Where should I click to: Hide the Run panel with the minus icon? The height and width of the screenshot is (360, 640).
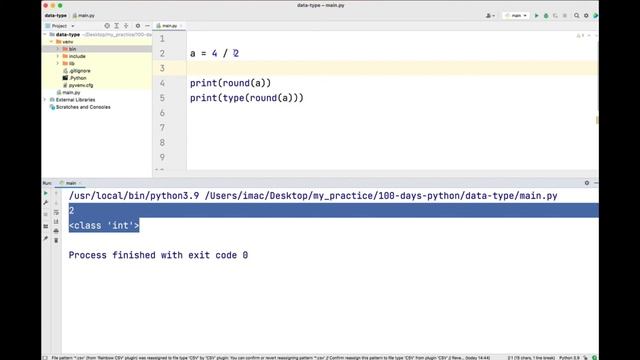click(x=596, y=183)
